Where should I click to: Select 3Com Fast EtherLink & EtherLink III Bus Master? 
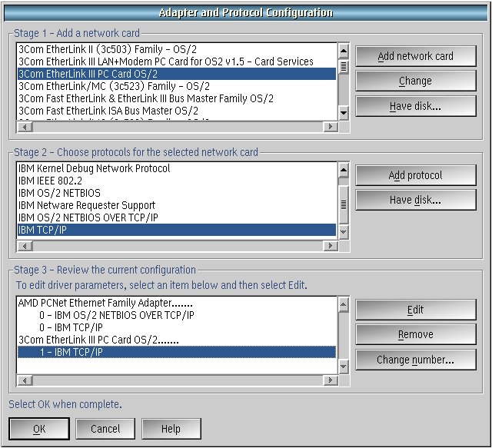coord(177,98)
